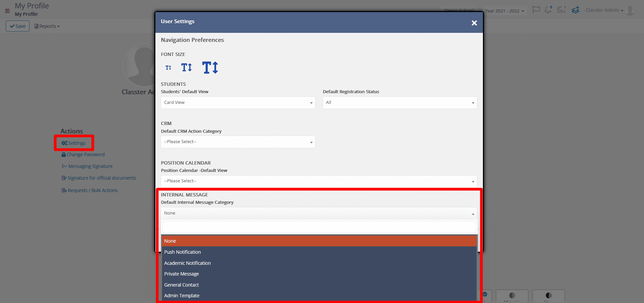
Task: Select the None option
Action: point(319,241)
